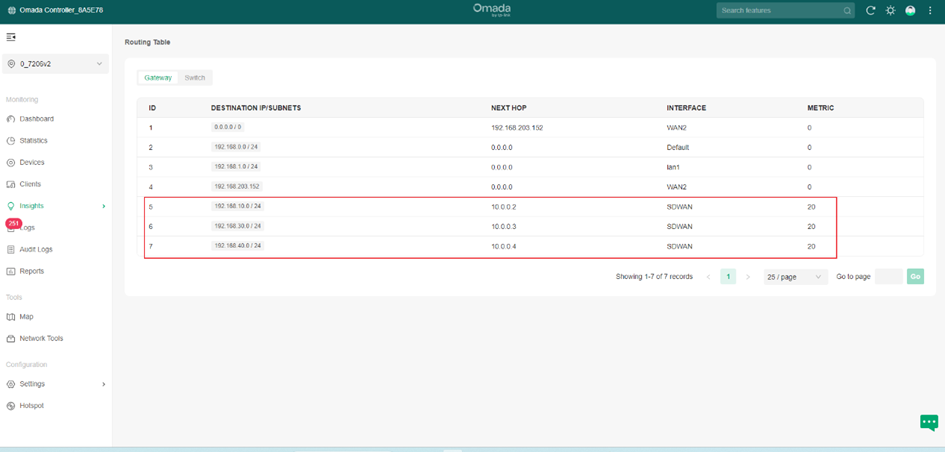Switch to the Switch tab

pyautogui.click(x=195, y=78)
